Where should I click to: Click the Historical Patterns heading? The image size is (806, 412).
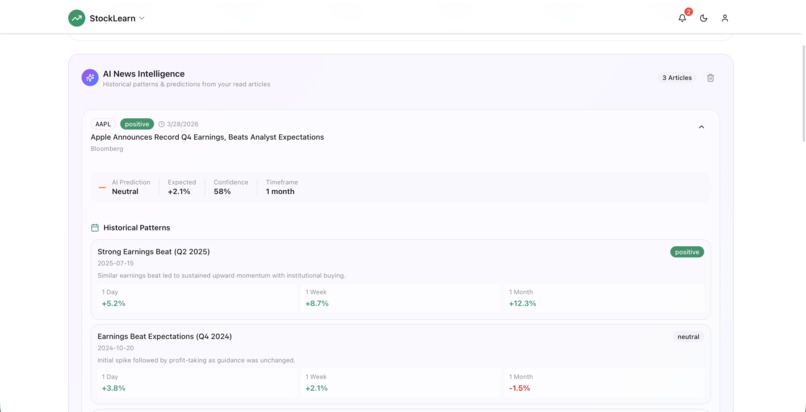point(137,228)
